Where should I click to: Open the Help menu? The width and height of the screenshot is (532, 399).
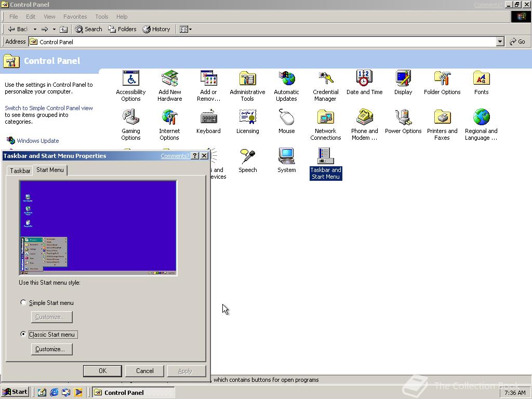pyautogui.click(x=122, y=17)
